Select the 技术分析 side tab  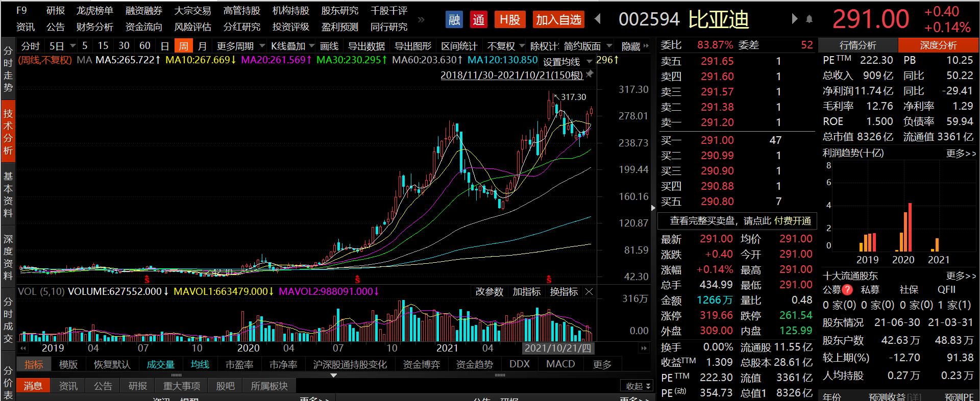coord(8,132)
